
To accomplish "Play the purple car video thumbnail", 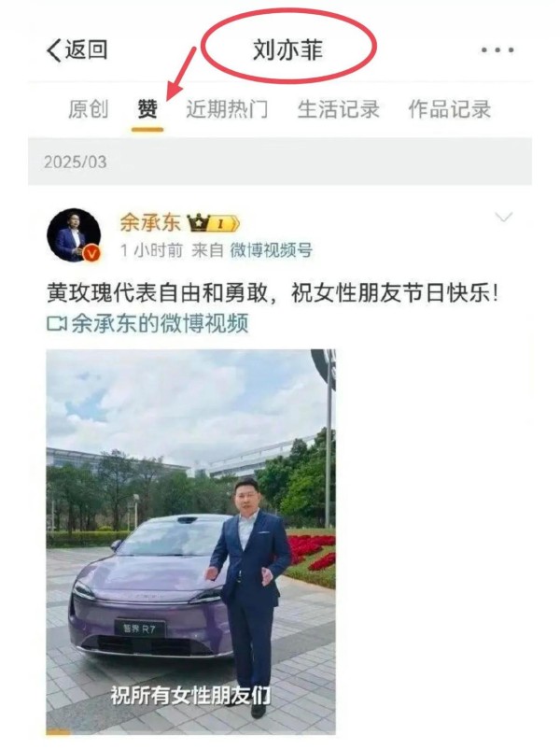I will tap(191, 542).
